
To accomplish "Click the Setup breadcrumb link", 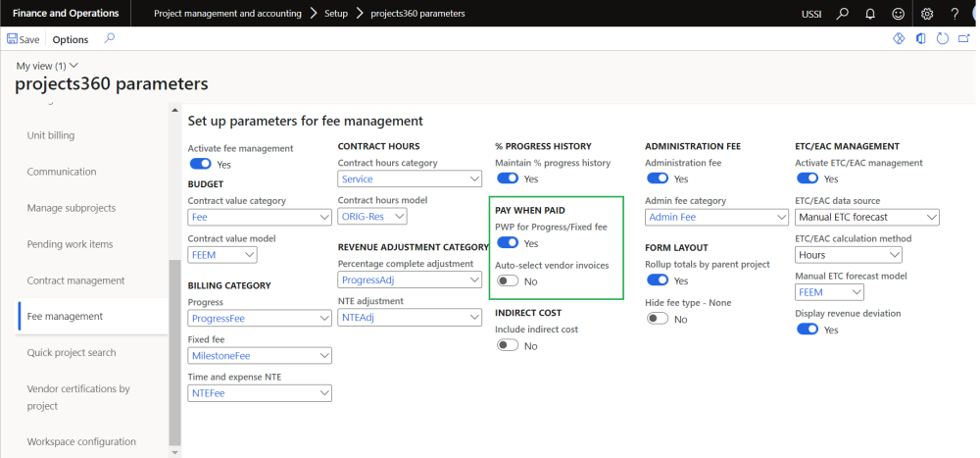I will (336, 14).
